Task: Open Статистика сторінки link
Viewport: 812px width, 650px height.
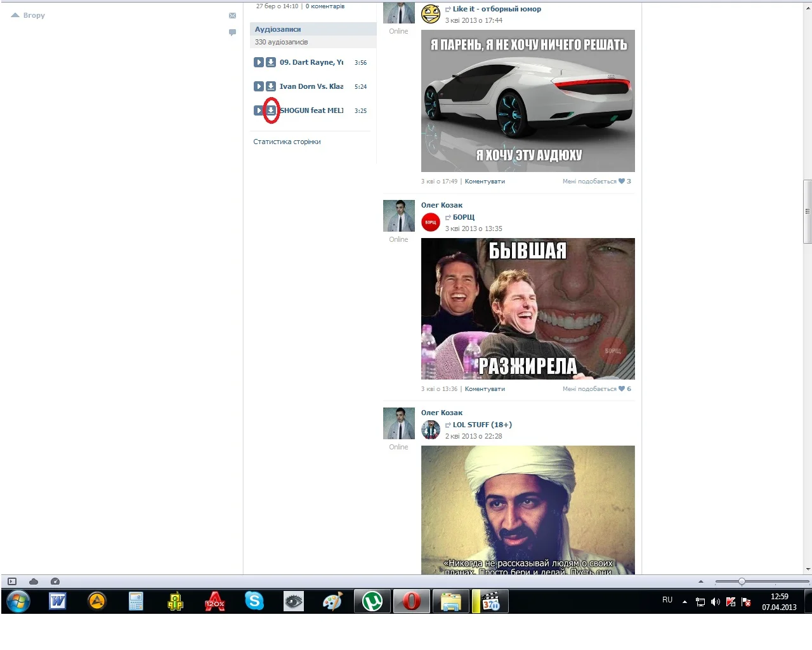Action: coord(287,142)
